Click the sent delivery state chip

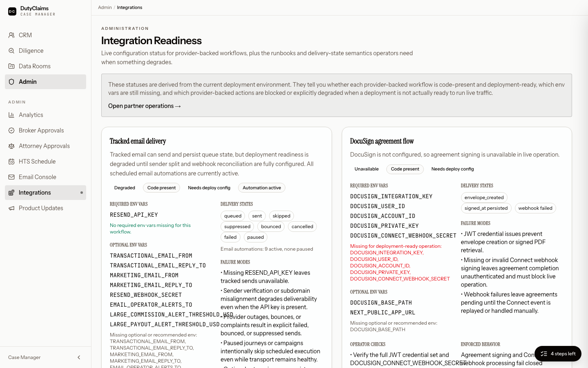tap(257, 216)
